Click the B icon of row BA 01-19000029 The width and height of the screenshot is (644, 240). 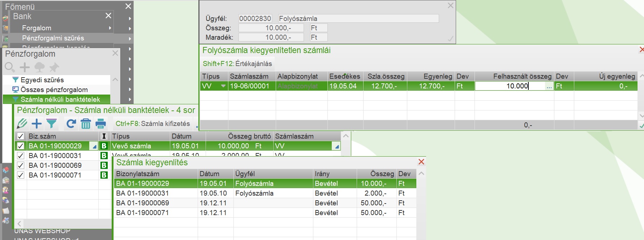104,146
